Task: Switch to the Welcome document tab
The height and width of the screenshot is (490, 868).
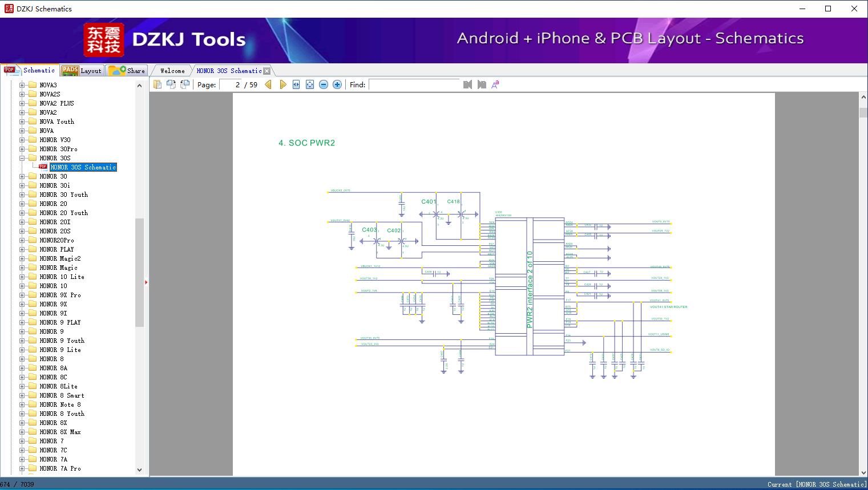Action: 172,71
